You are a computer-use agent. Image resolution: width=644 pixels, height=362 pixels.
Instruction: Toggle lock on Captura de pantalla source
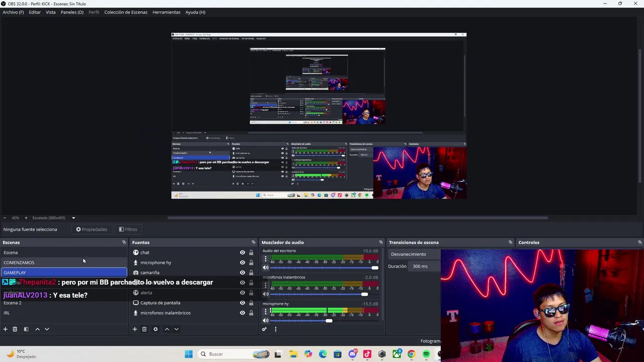coord(251,303)
